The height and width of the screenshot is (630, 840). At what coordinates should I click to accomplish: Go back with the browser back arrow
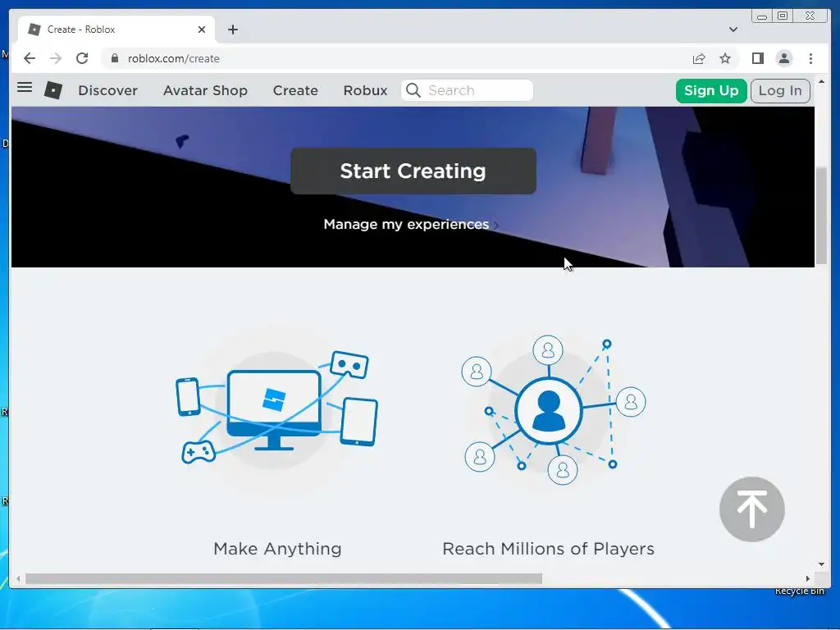click(30, 58)
